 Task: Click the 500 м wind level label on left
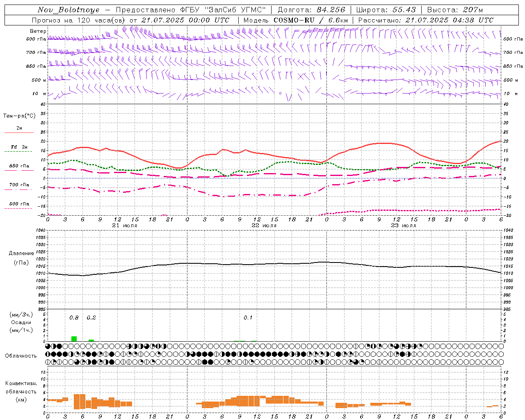[39, 80]
